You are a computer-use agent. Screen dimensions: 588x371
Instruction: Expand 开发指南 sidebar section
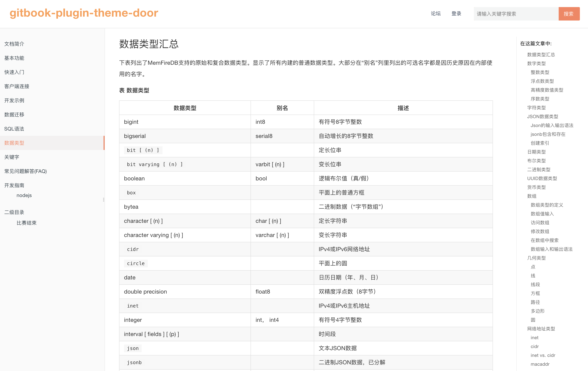coord(14,185)
